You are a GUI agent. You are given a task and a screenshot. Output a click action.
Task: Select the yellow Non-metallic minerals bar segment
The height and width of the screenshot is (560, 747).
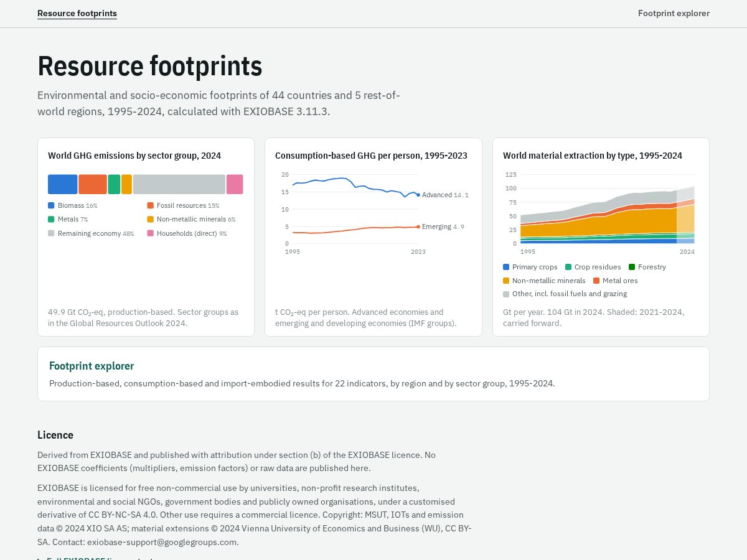point(126,184)
